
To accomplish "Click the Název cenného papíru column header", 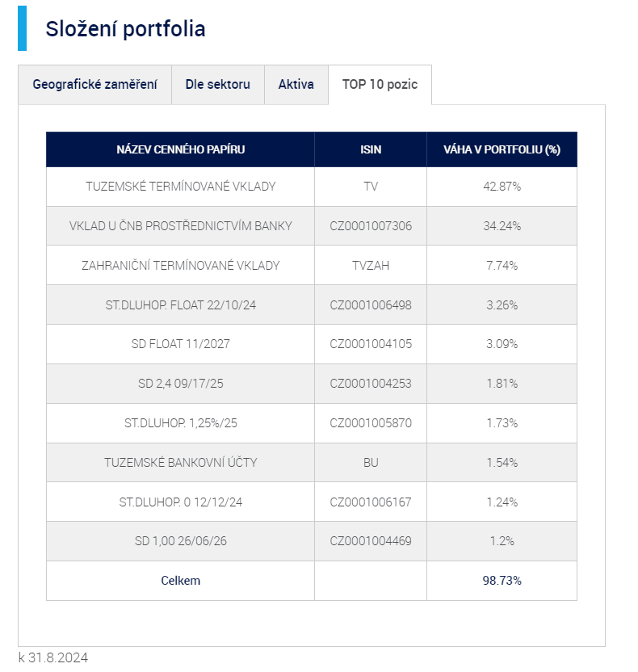I will 180,149.
